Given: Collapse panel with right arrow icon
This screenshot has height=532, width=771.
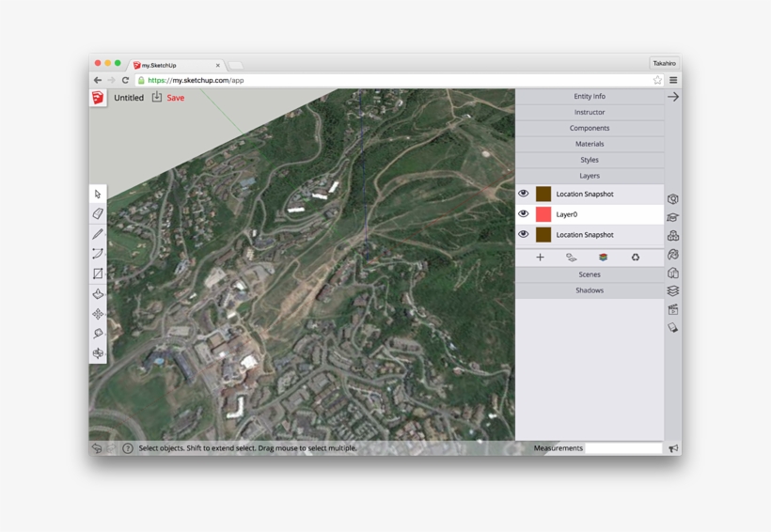Looking at the screenshot, I should (672, 97).
